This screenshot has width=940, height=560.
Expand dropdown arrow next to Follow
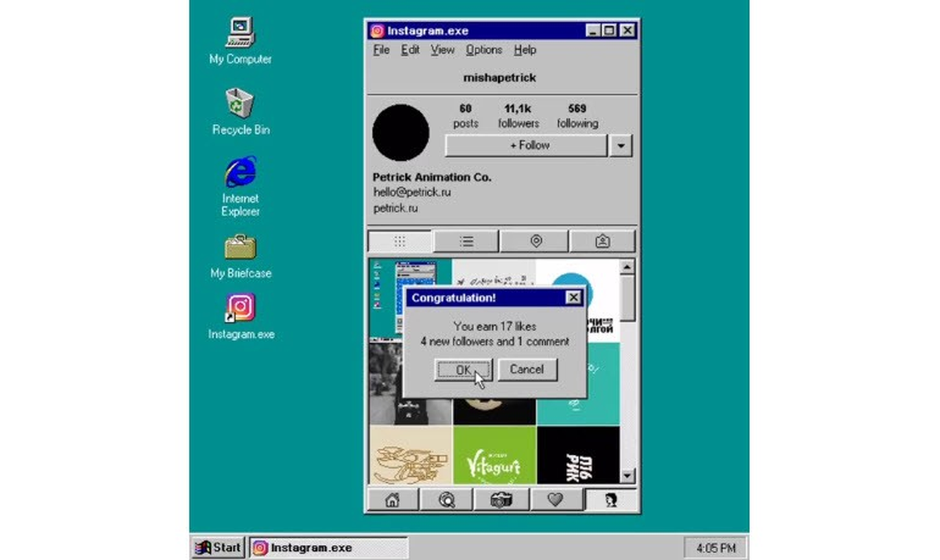(x=621, y=146)
